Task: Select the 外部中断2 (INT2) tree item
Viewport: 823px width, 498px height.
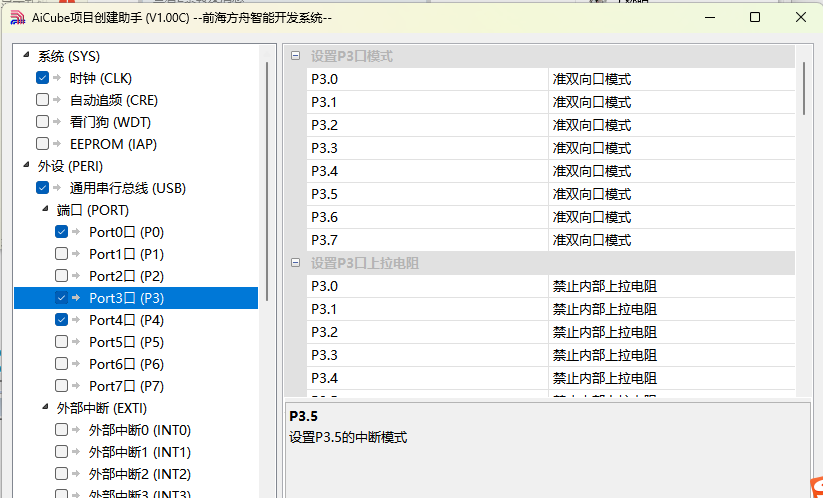Action: tap(140, 475)
